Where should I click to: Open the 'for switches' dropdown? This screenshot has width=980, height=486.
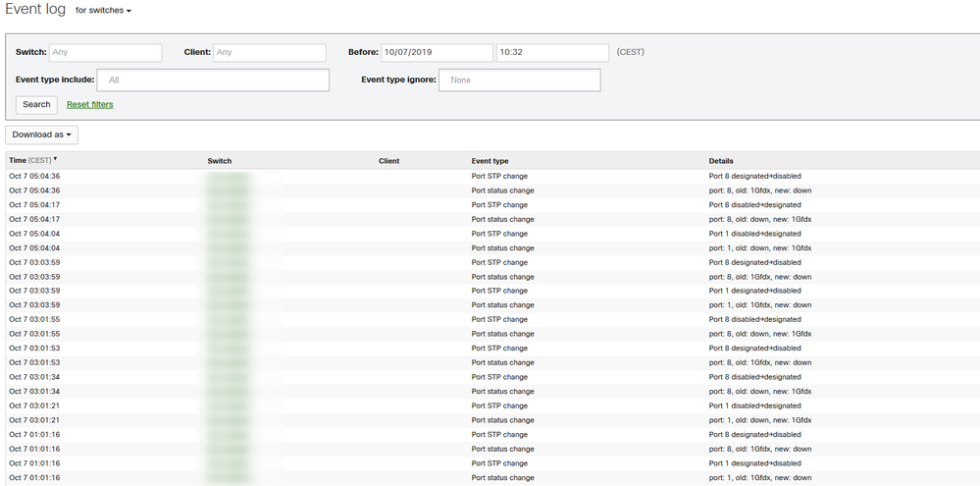tap(103, 10)
